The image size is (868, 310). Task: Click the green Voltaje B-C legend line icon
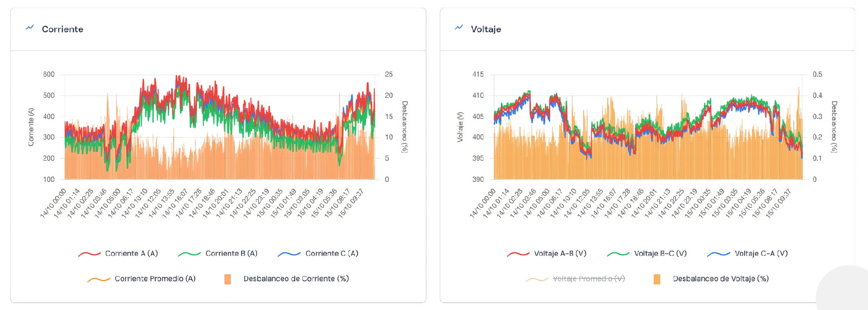point(618,254)
